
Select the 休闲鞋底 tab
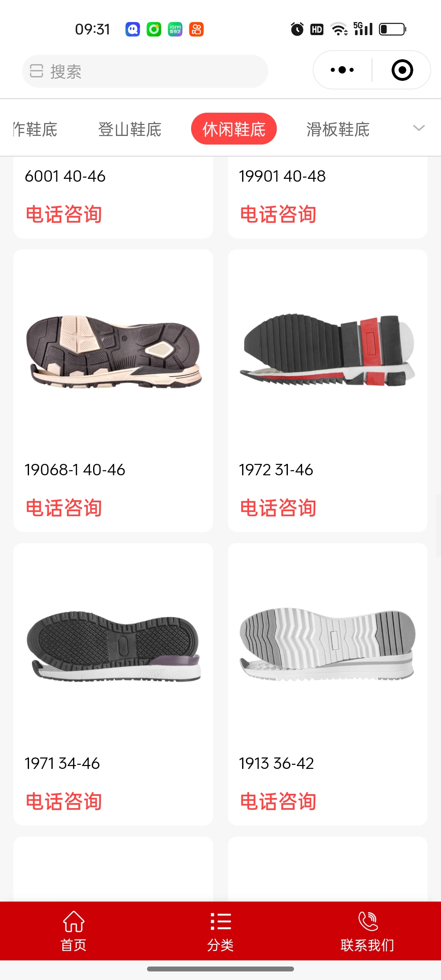tap(234, 129)
